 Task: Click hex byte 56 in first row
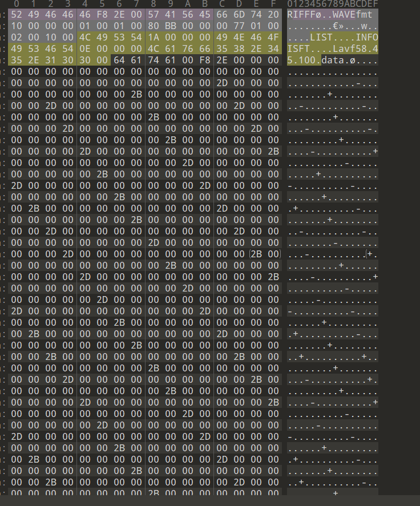(x=187, y=14)
